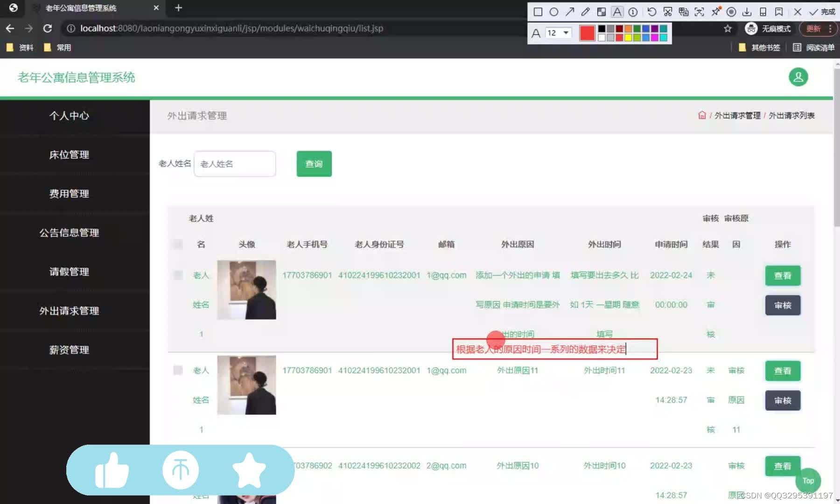Check the row checkbox for 外出原因11
The height and width of the screenshot is (504, 840).
pos(178,370)
